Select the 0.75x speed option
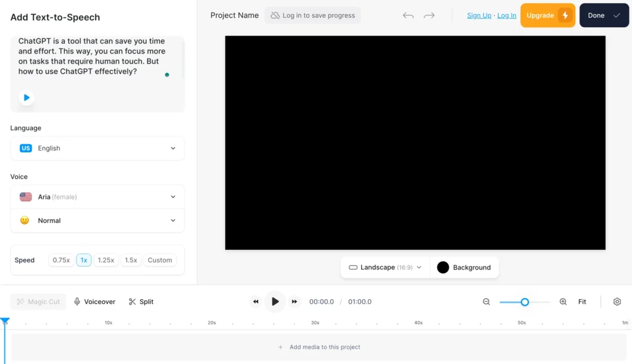 click(61, 260)
